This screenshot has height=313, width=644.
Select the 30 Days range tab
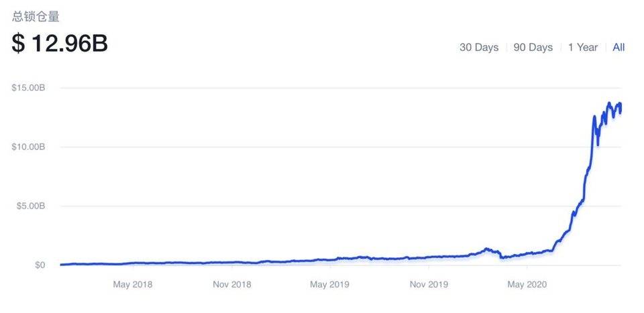[478, 47]
